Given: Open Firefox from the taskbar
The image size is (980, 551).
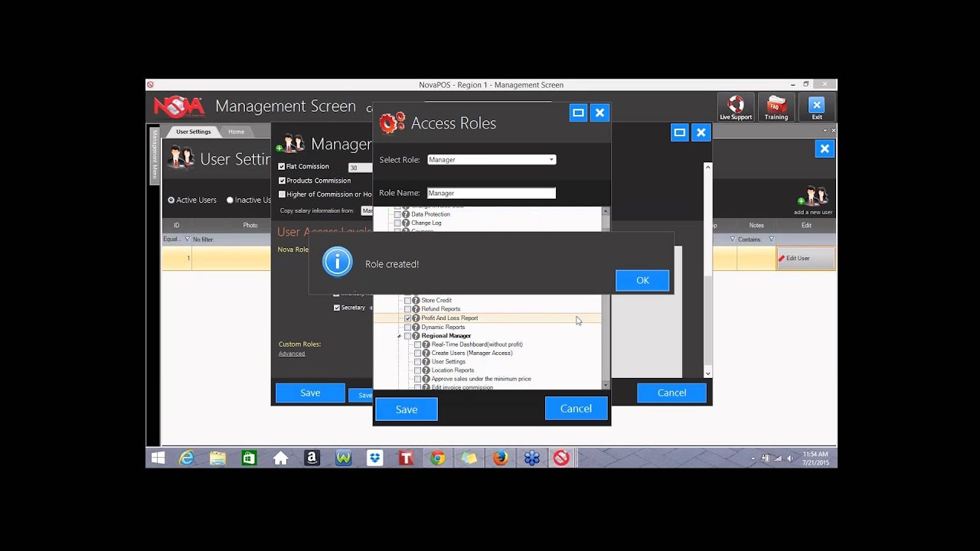Looking at the screenshot, I should [500, 458].
